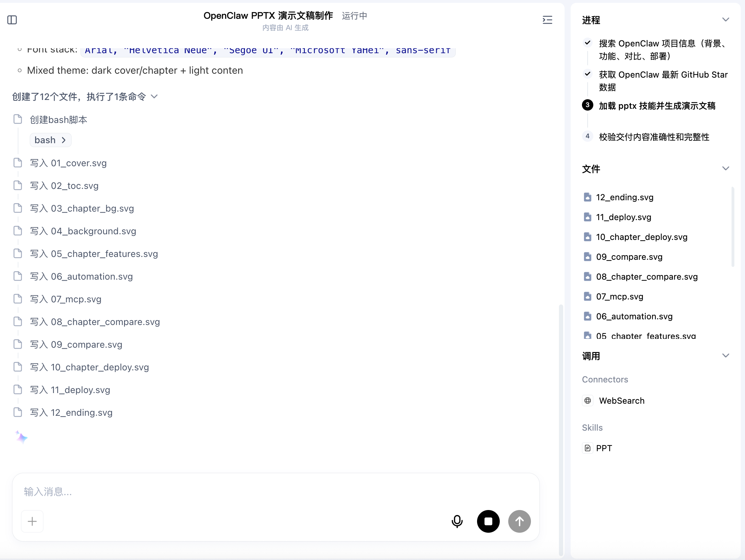The height and width of the screenshot is (560, 745).
Task: Click the checkmark for search OpenClaw step
Action: [x=588, y=43]
